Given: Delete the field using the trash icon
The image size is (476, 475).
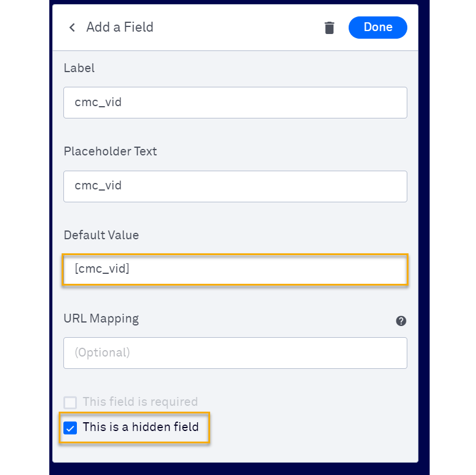Looking at the screenshot, I should (x=329, y=28).
